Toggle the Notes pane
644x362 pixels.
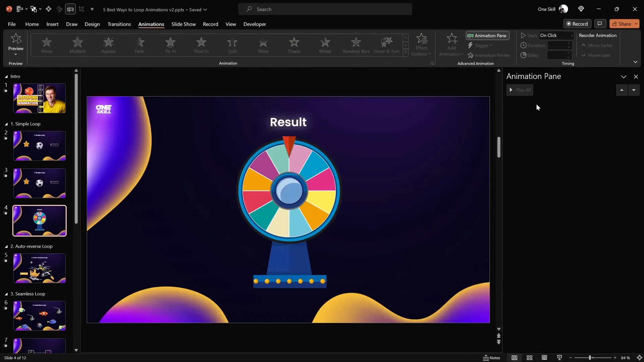pos(491,358)
